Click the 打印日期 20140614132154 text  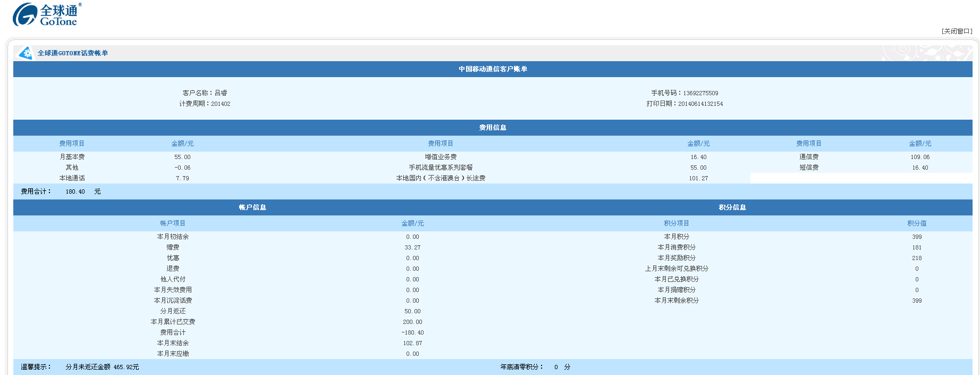pyautogui.click(x=685, y=104)
